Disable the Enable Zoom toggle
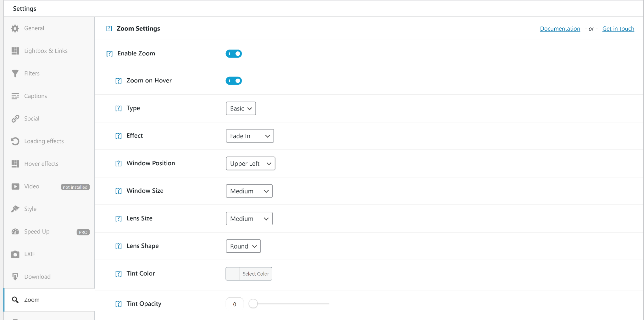Screen dimensions: 644x320 click(234, 54)
